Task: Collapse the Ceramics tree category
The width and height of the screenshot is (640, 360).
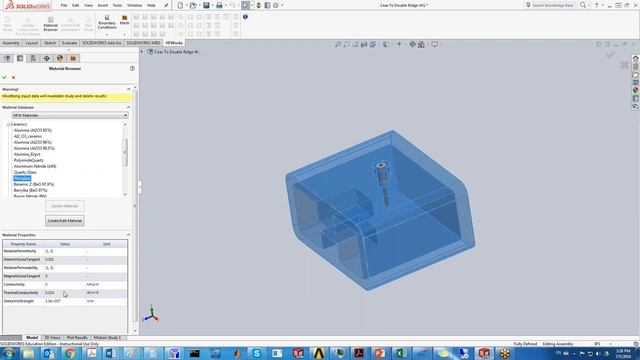Action: [x=8, y=124]
